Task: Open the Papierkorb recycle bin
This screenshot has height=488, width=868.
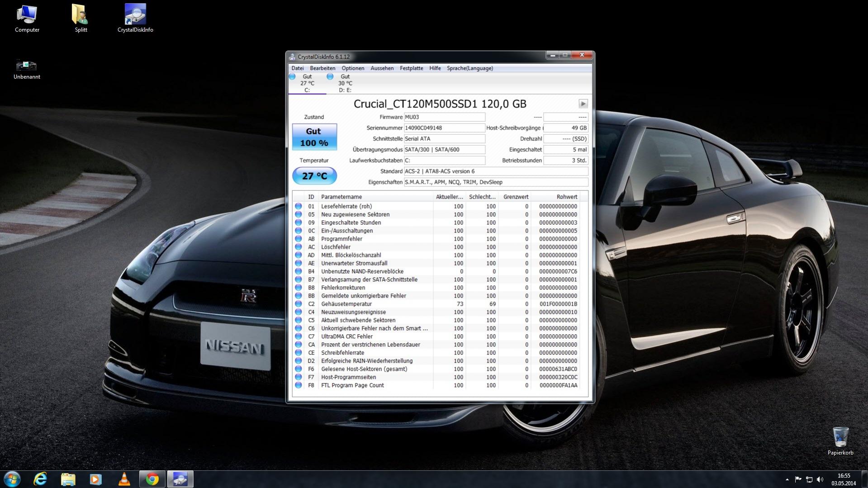Action: 840,441
